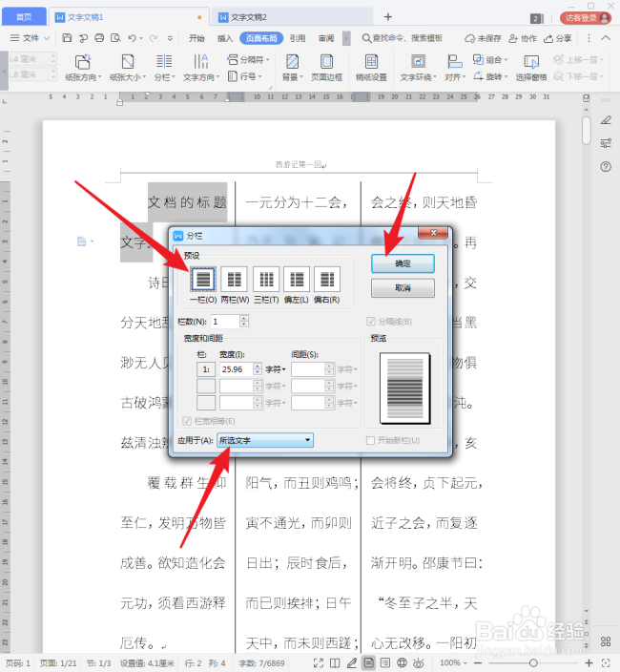Click the Undo arrow icon
The image size is (620, 672).
(132, 38)
